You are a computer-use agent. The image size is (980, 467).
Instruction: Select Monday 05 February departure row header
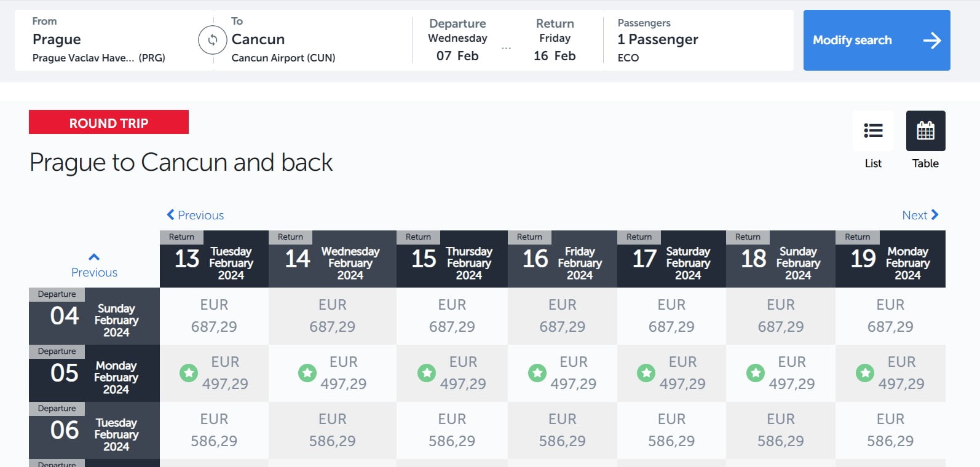[94, 374]
